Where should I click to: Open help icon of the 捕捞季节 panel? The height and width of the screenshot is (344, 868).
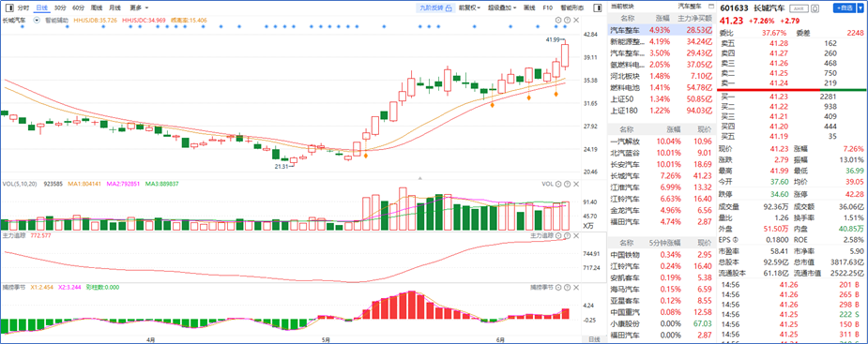pos(567,288)
